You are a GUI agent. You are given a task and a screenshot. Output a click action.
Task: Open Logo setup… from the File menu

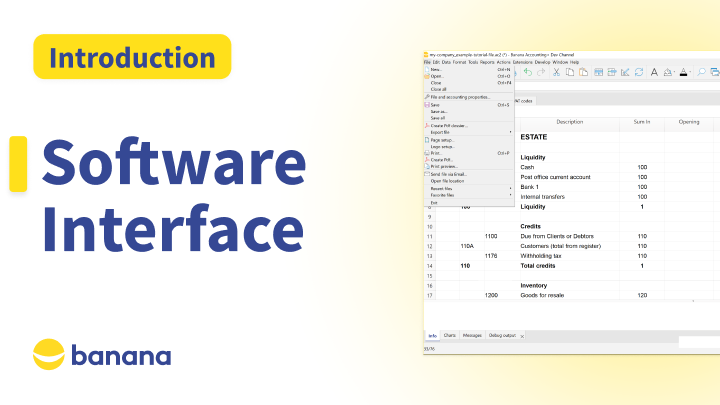tap(468, 146)
